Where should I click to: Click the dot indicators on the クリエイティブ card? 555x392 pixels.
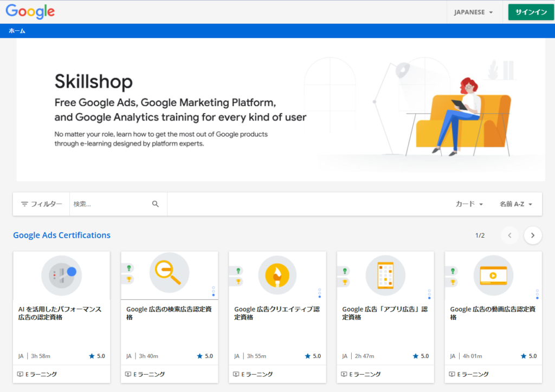[320, 293]
